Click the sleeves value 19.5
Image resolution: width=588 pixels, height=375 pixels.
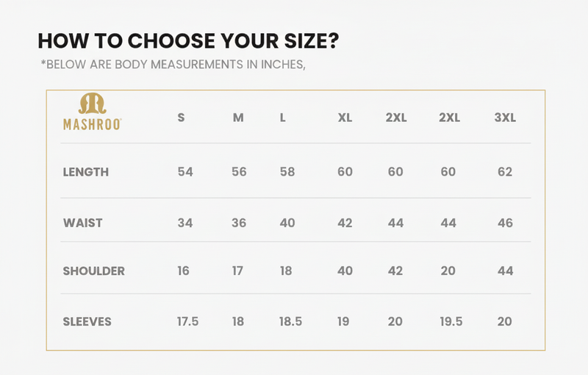click(x=451, y=321)
